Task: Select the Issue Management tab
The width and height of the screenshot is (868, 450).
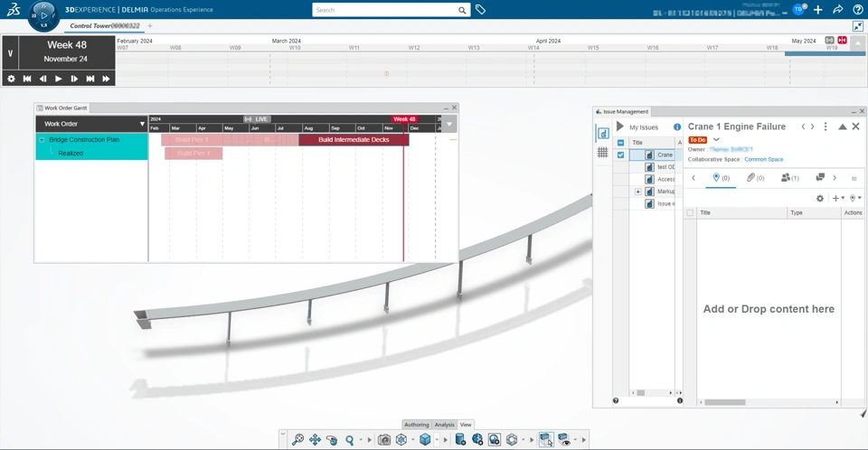Action: pyautogui.click(x=622, y=111)
